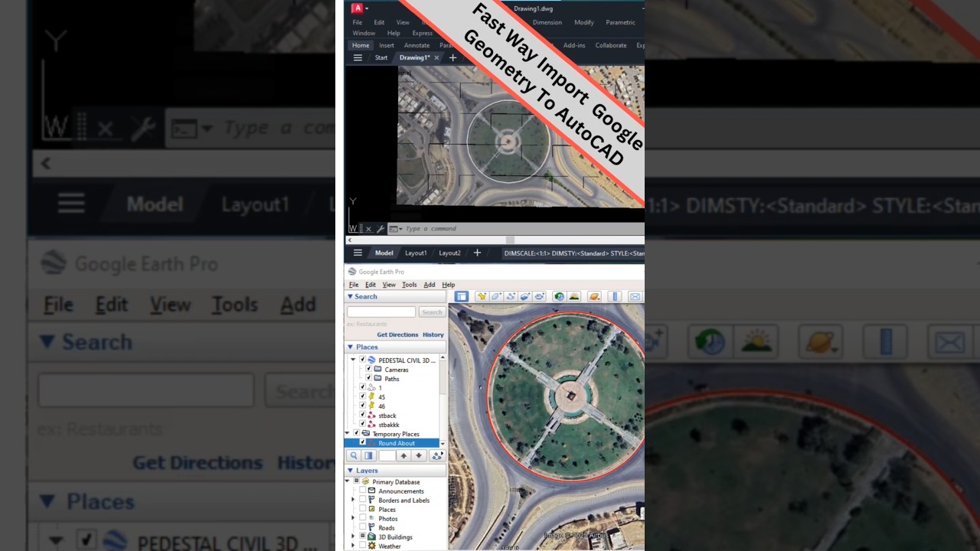Click the Get Directions link
Image resolution: width=980 pixels, height=551 pixels.
pos(397,334)
